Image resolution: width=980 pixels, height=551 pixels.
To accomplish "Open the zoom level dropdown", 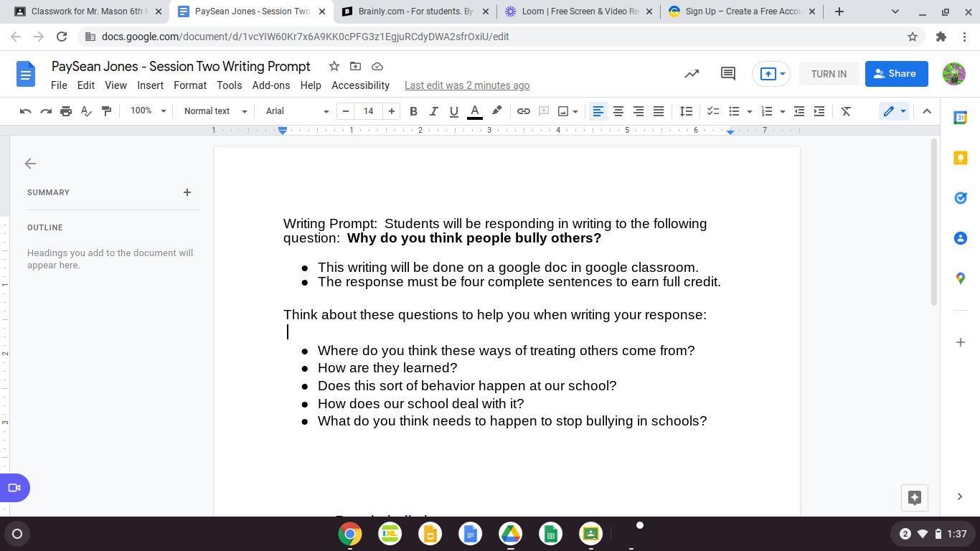I will click(x=148, y=111).
